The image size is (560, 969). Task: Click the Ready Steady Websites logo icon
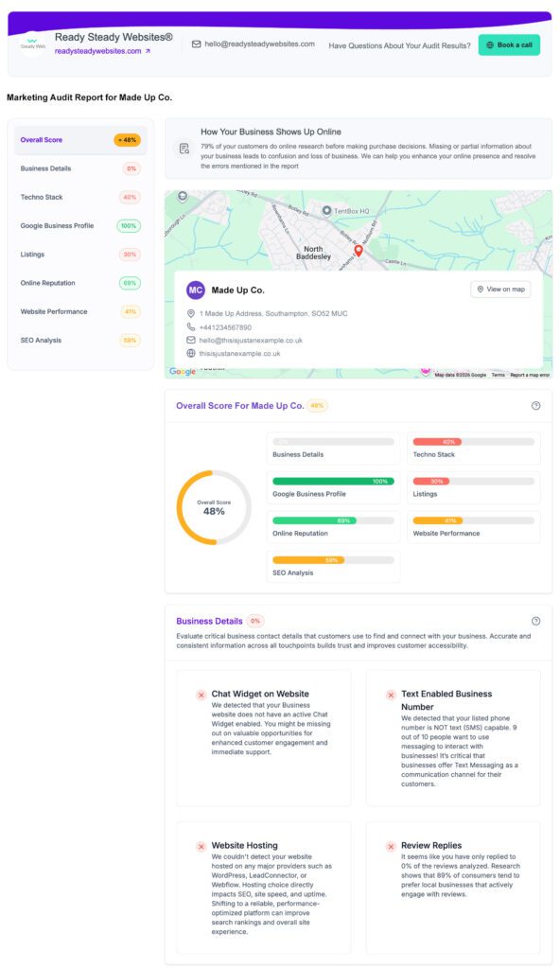pyautogui.click(x=33, y=45)
